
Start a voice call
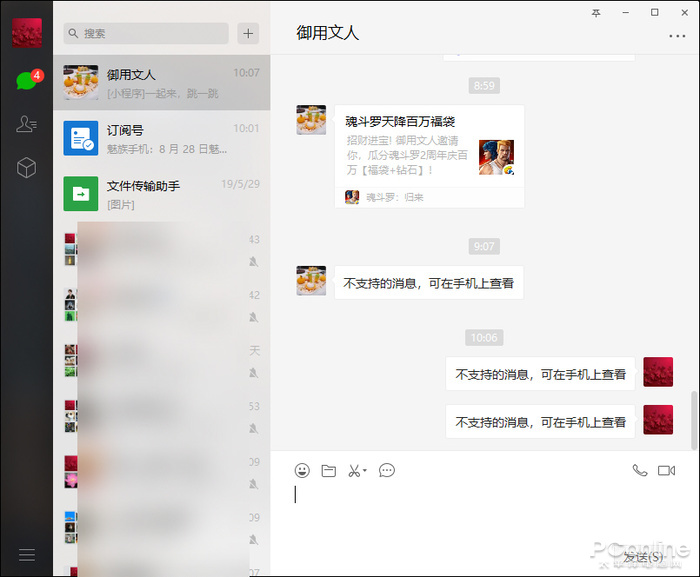tap(640, 470)
